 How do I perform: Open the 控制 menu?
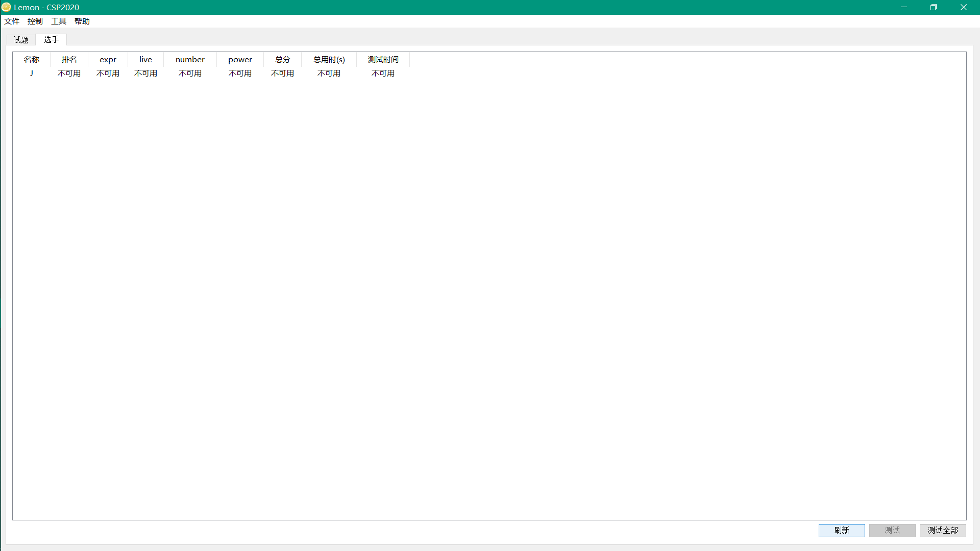[x=35, y=21]
